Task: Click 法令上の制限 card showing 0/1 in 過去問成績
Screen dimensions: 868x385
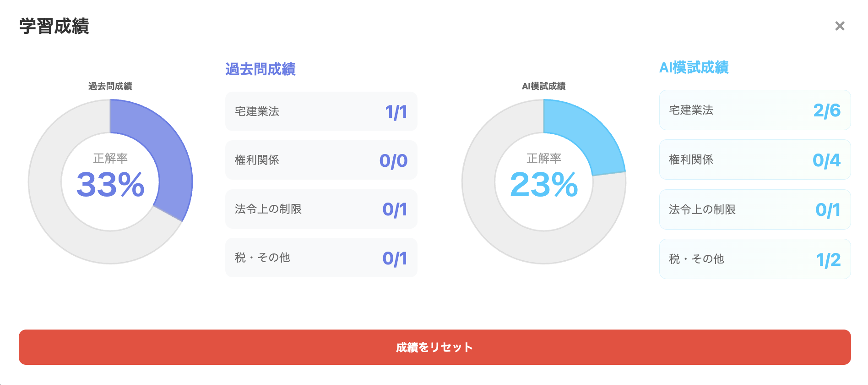Action: 321,209
